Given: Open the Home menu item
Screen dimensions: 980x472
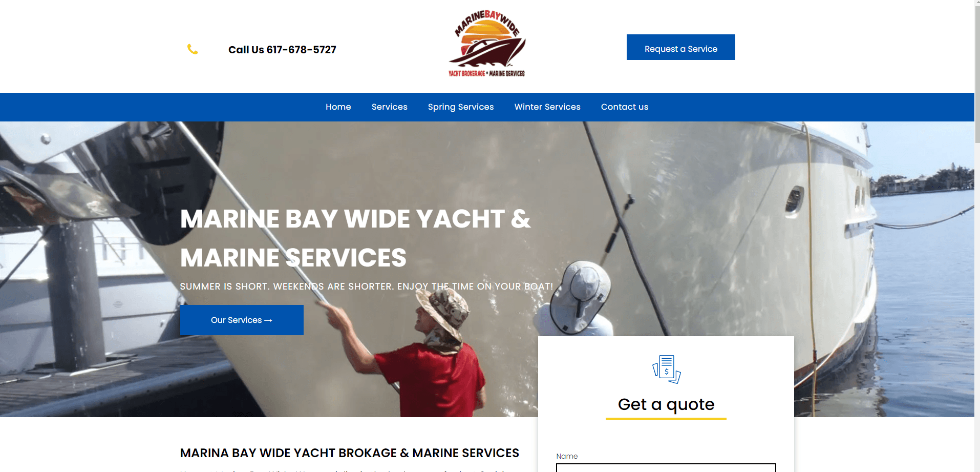Looking at the screenshot, I should point(338,107).
